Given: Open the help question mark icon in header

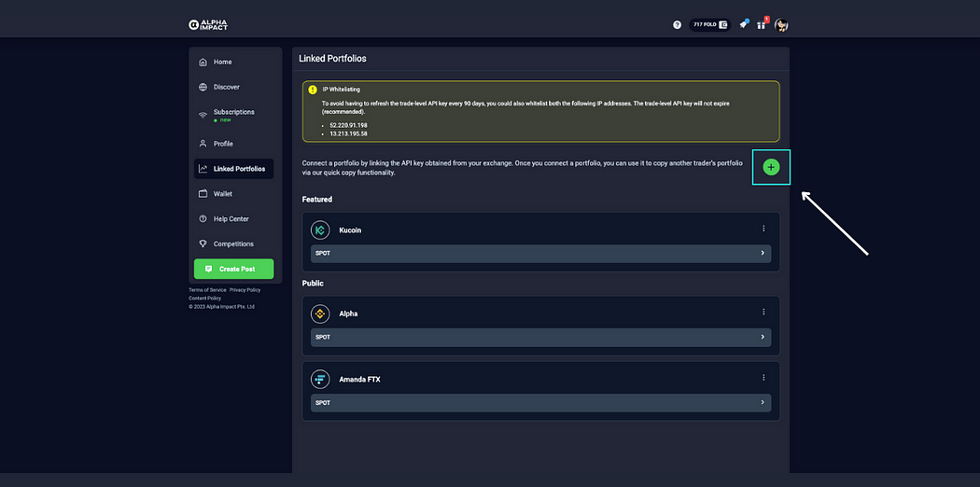Looking at the screenshot, I should [x=677, y=25].
